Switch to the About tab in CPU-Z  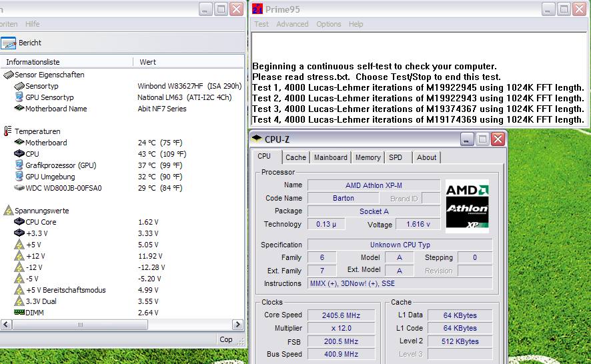(426, 157)
